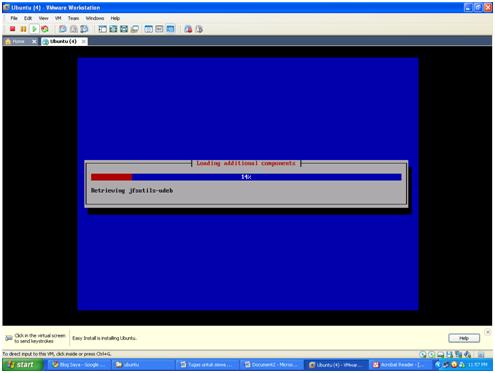495x373 pixels.
Task: Switch to Console view toolbar icon
Action: point(170,29)
